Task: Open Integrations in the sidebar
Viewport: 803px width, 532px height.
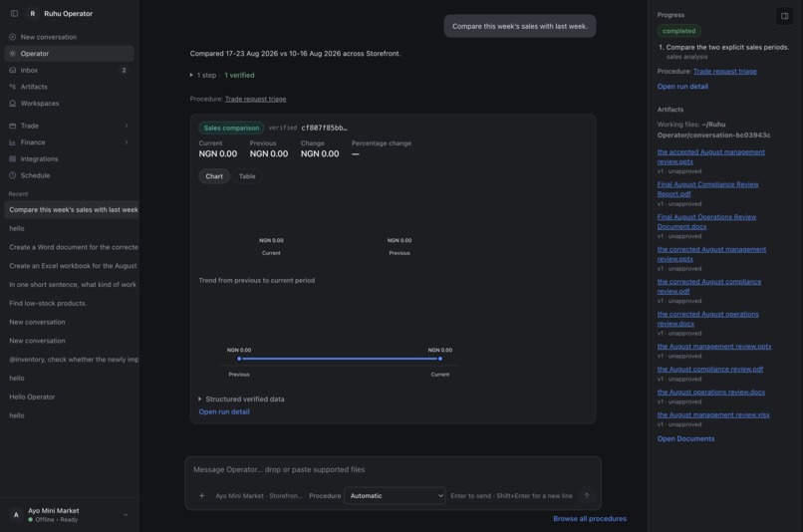Action: click(69, 158)
